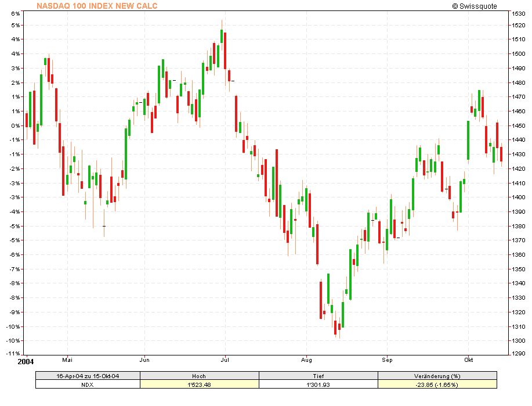Click the high value 1'523.48
The width and height of the screenshot is (532, 406).
200,384
